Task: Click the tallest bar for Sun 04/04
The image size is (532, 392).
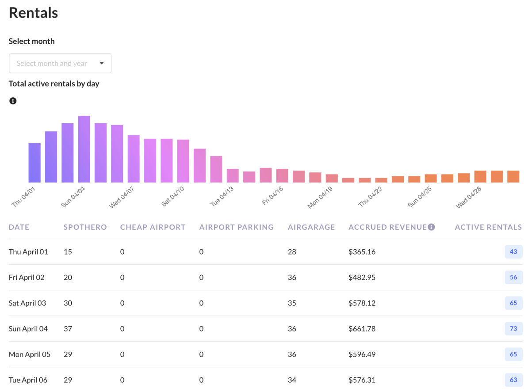Action: pos(84,149)
